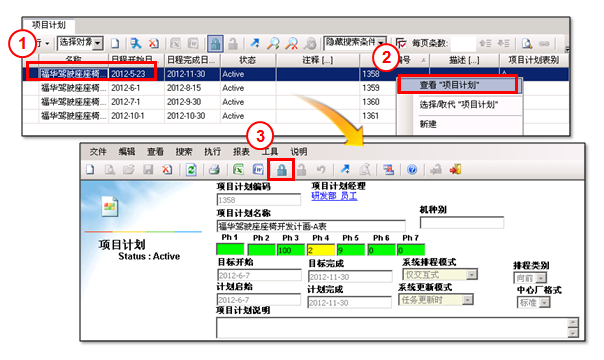This screenshot has height=360, width=604.
Task: Click the highlighted lock icon in list toolbar
Action: (215, 44)
